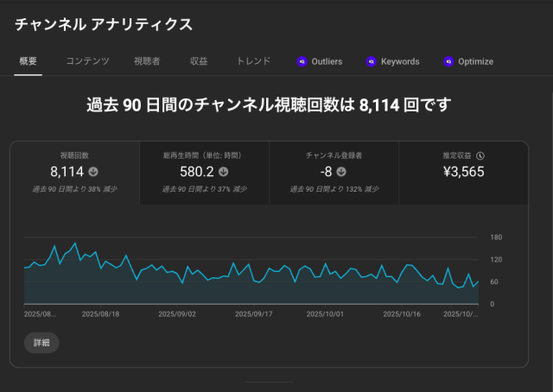This screenshot has height=392, width=553.
Task: Click the Optimize tab's purple icon
Action: coord(448,61)
